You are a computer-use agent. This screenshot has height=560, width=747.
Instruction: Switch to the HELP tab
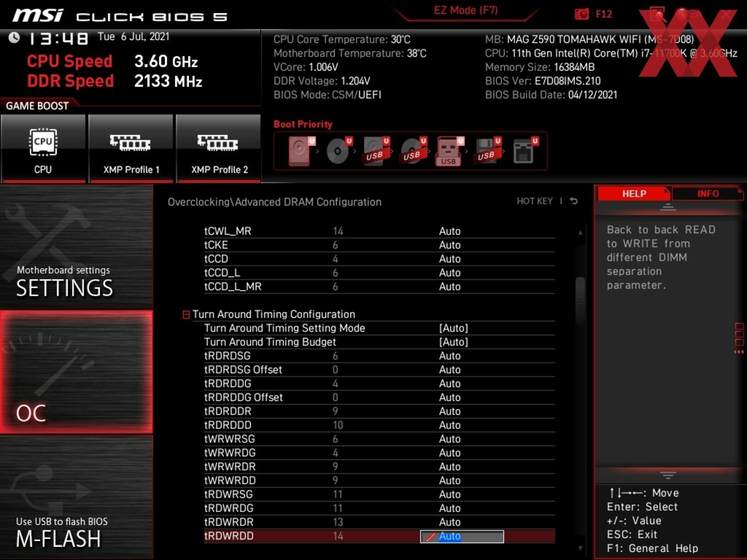tap(634, 193)
